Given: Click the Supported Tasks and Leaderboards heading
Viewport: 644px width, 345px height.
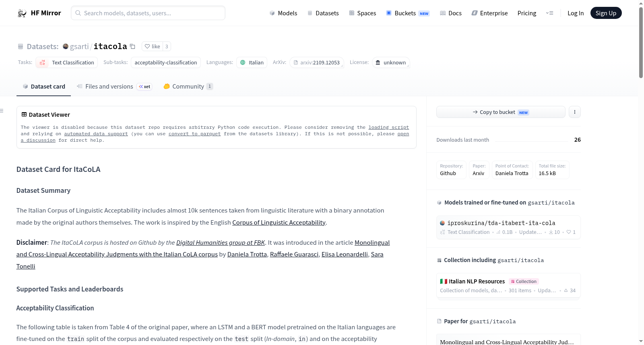Looking at the screenshot, I should 70,289.
